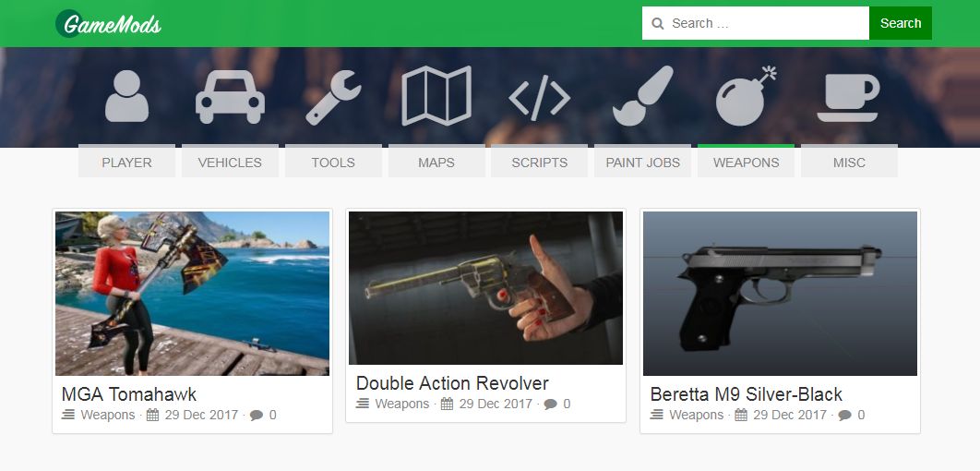Click the Weapons category under Double Action Revolver
980x471 pixels.
coord(402,404)
